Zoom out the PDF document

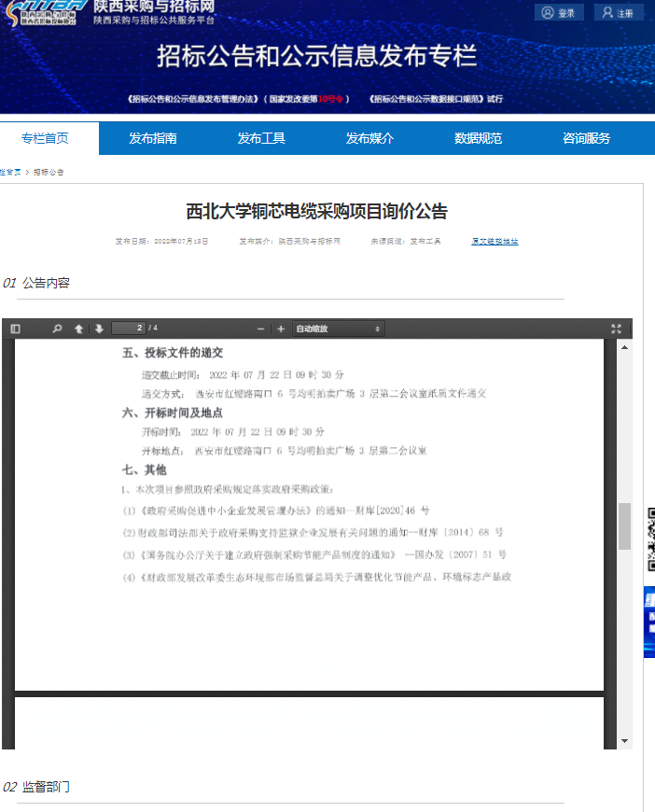coord(261,329)
